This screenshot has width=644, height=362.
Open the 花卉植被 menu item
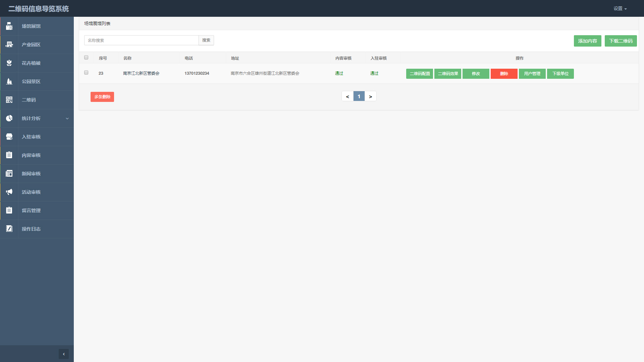37,63
